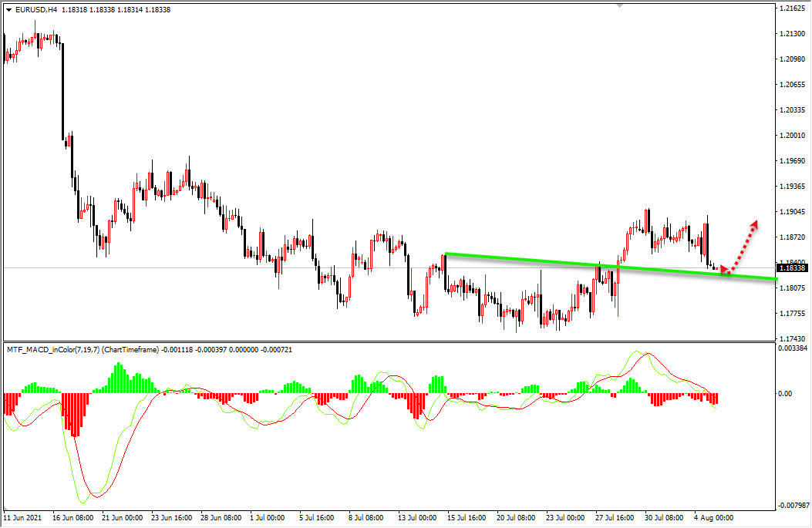The image size is (812, 528).
Task: Click the price scale value 1.18075
Action: pyautogui.click(x=792, y=288)
